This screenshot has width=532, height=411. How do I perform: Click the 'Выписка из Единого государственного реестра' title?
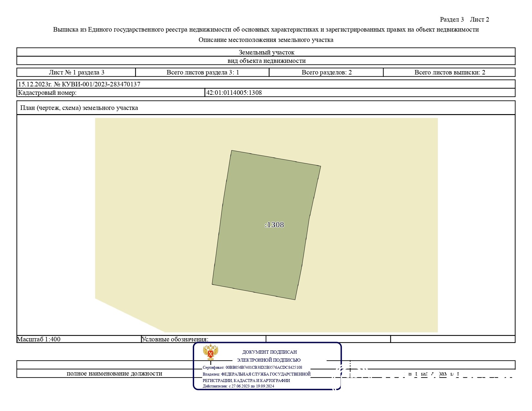(266, 30)
